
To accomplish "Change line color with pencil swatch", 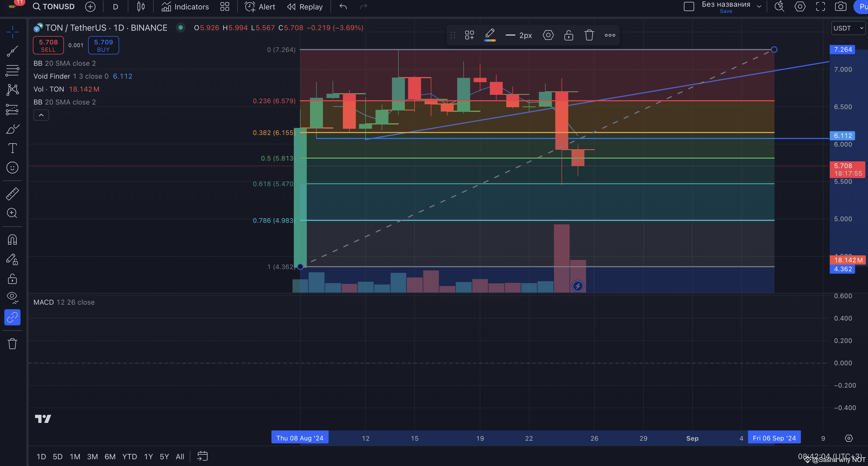I will [490, 35].
